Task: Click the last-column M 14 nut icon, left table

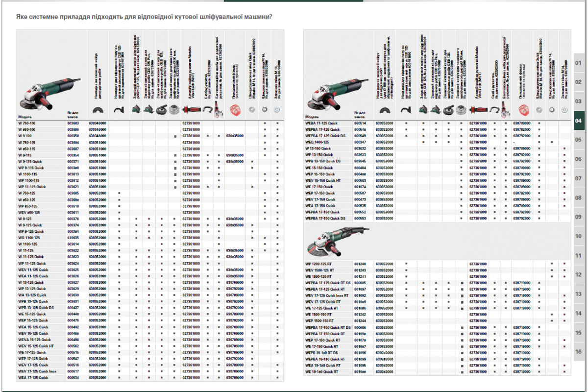Action: click(277, 110)
